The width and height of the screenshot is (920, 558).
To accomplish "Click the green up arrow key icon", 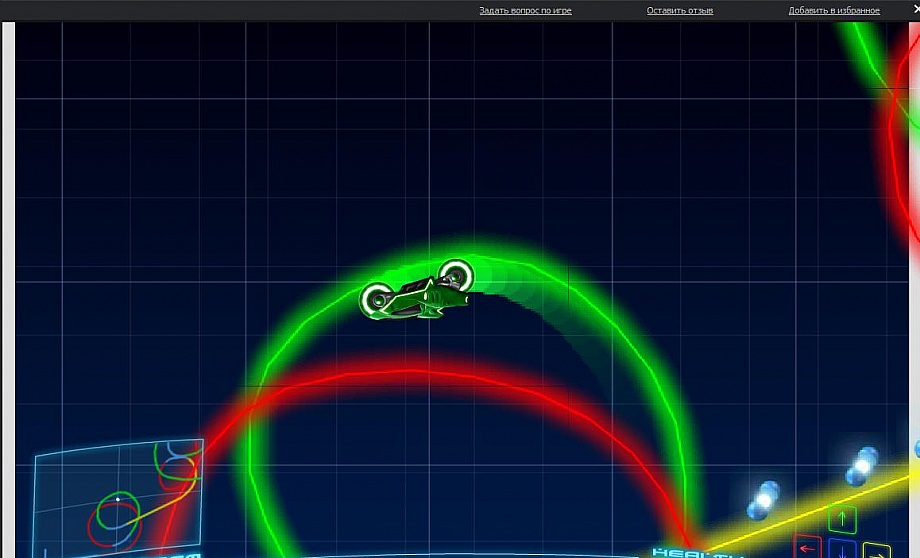I will tap(842, 519).
